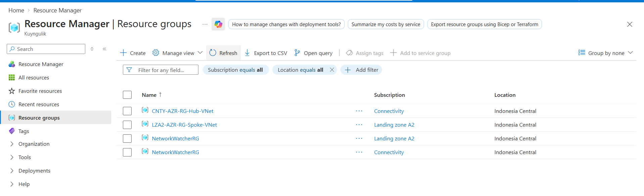Screen dimensions: 644x196
Task: Open the Subscription equals all filter
Action: (235, 70)
